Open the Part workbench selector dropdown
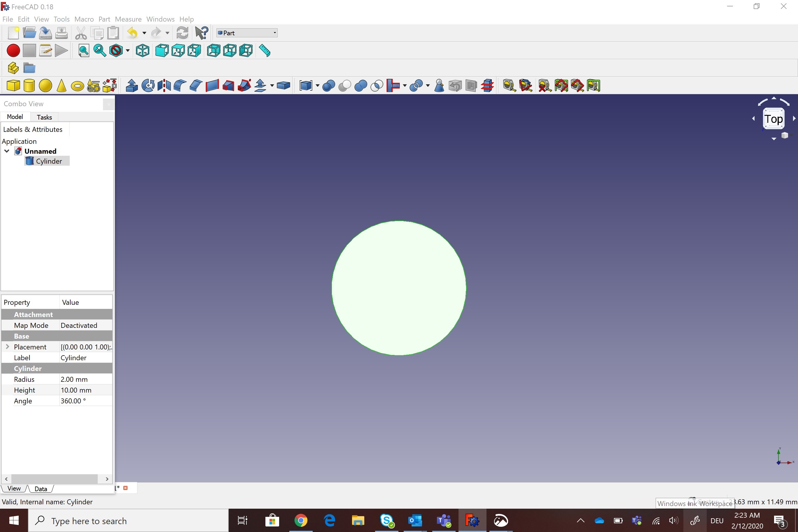Screen dimensions: 798x532 tap(247, 33)
